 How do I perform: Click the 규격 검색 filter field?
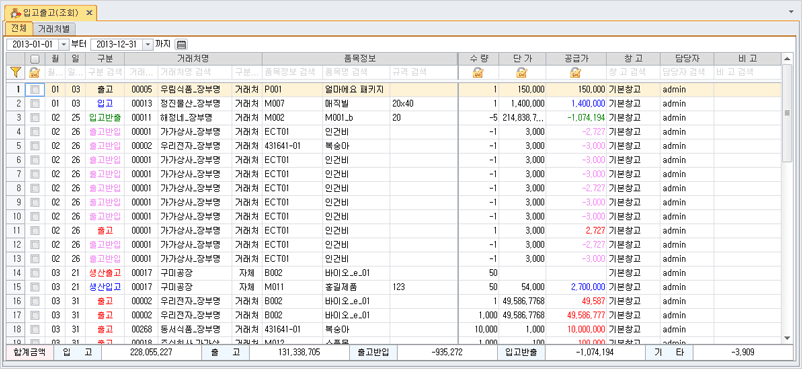[x=424, y=72]
